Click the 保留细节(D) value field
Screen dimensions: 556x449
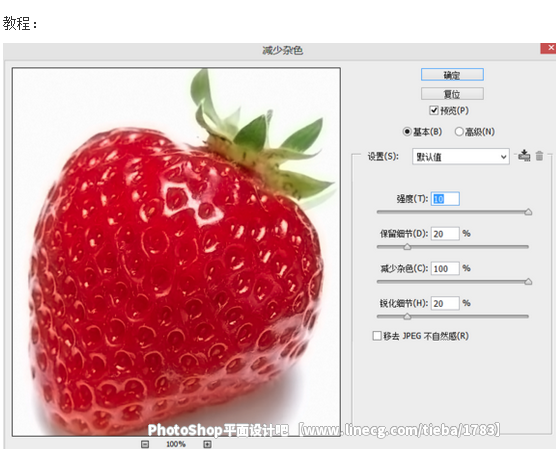pos(445,234)
